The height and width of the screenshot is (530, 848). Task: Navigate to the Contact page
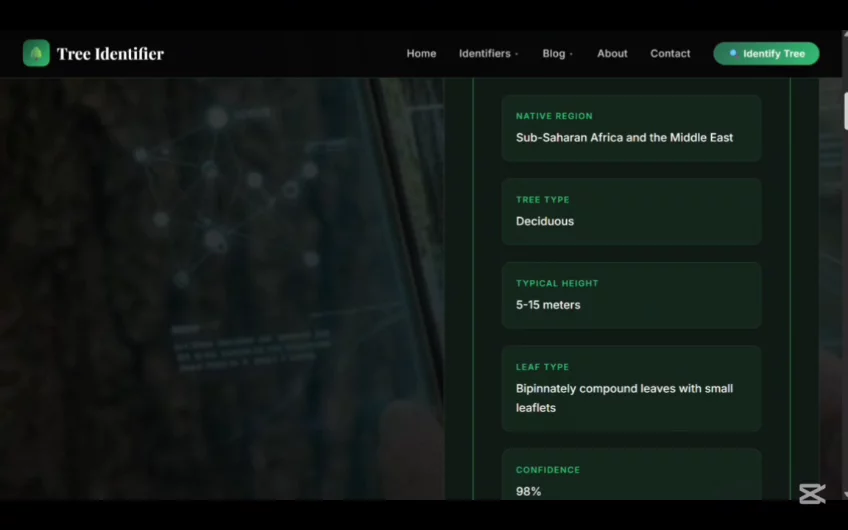click(670, 54)
